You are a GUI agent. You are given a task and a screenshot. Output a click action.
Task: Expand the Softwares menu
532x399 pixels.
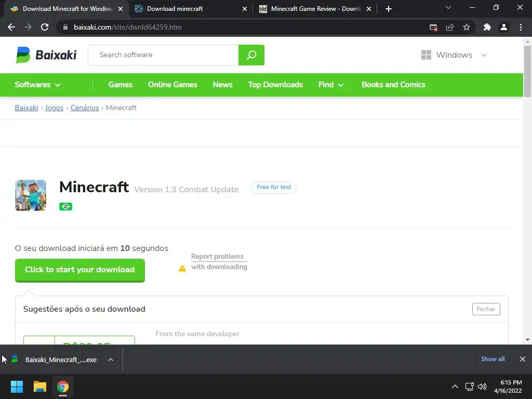37,85
